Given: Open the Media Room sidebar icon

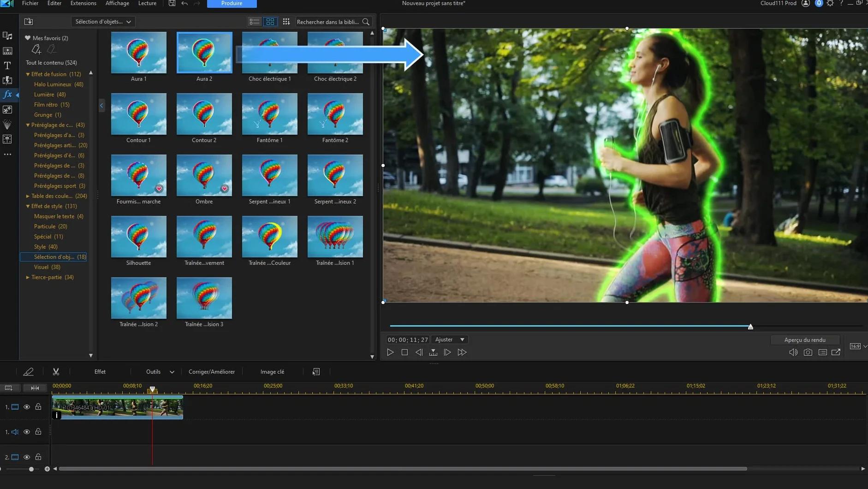Looking at the screenshot, I should (7, 36).
